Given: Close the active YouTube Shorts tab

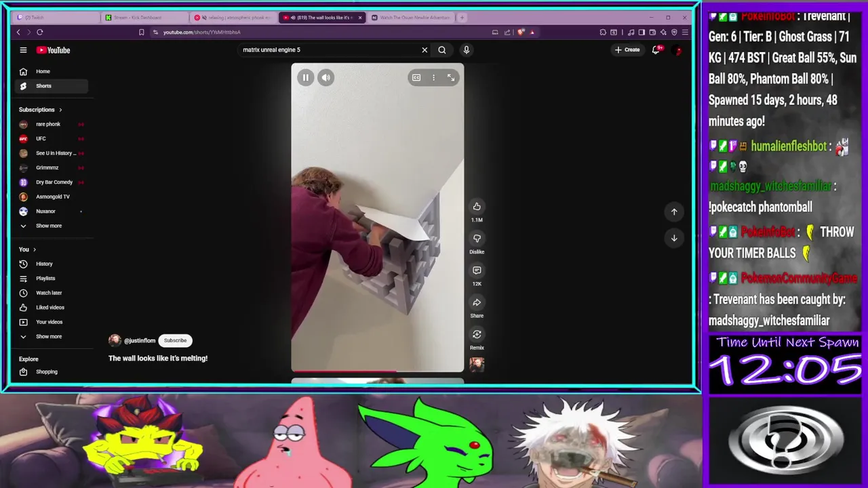Looking at the screenshot, I should [360, 18].
